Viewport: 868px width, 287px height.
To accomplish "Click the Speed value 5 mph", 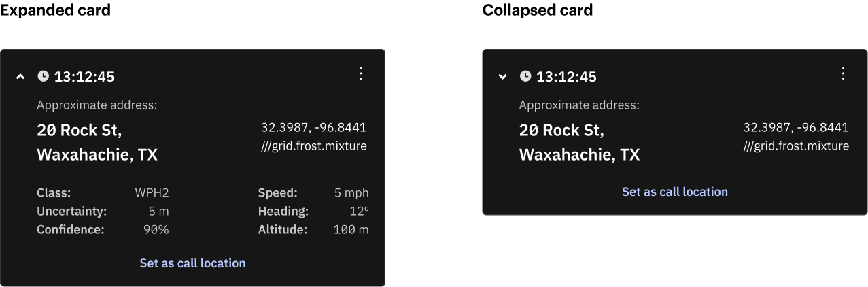I will tap(351, 193).
